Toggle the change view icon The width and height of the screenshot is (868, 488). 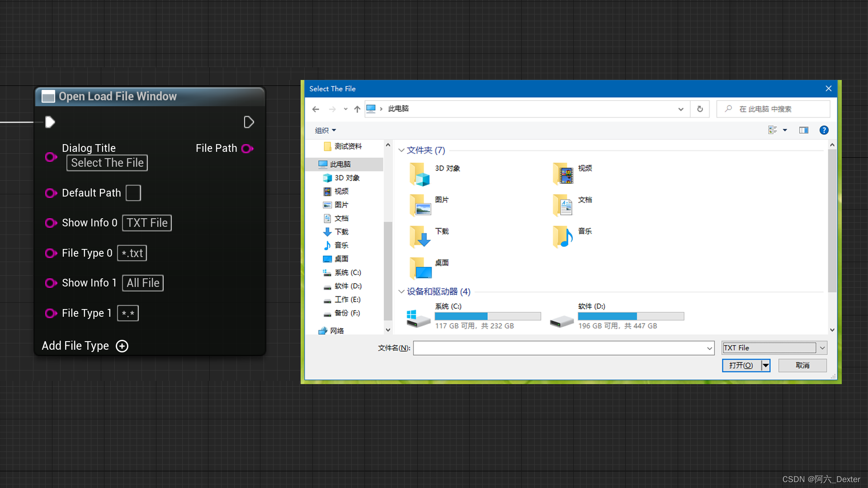[x=774, y=130]
